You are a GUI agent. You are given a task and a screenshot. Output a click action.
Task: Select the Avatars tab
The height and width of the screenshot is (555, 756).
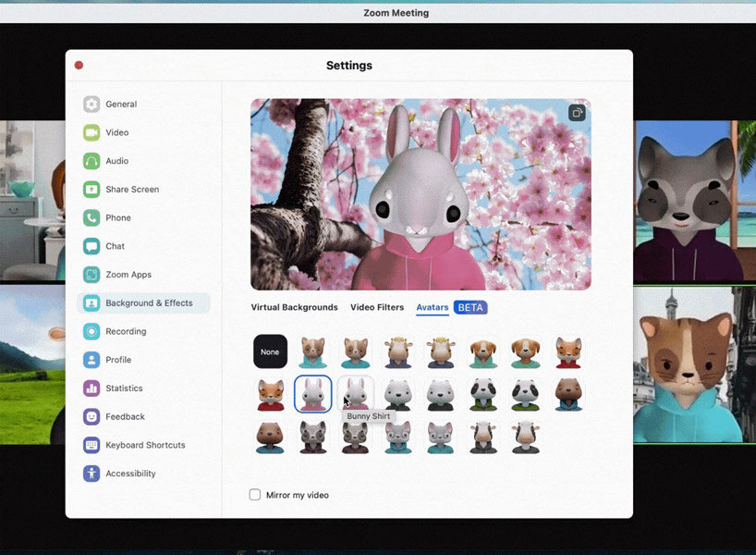click(x=432, y=307)
